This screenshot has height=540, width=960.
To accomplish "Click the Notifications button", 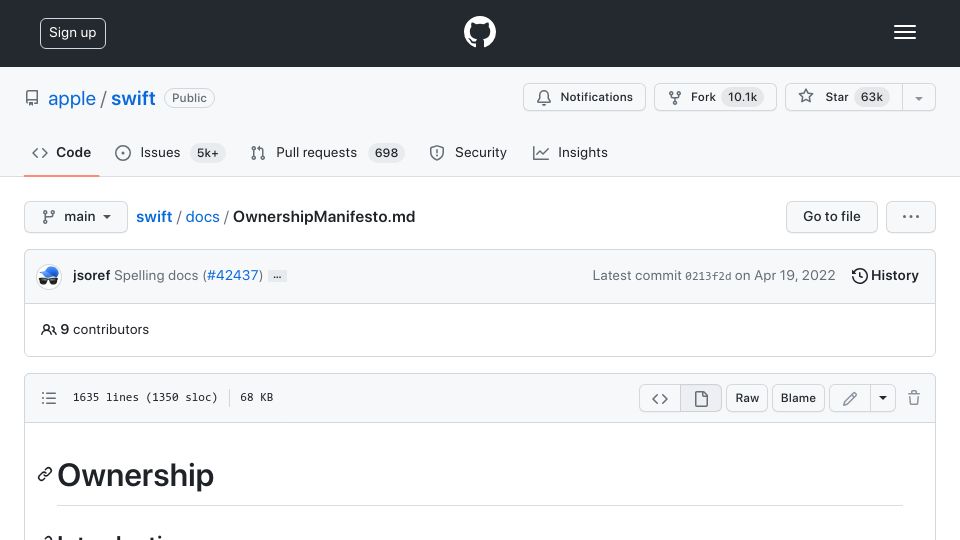I will pos(584,97).
